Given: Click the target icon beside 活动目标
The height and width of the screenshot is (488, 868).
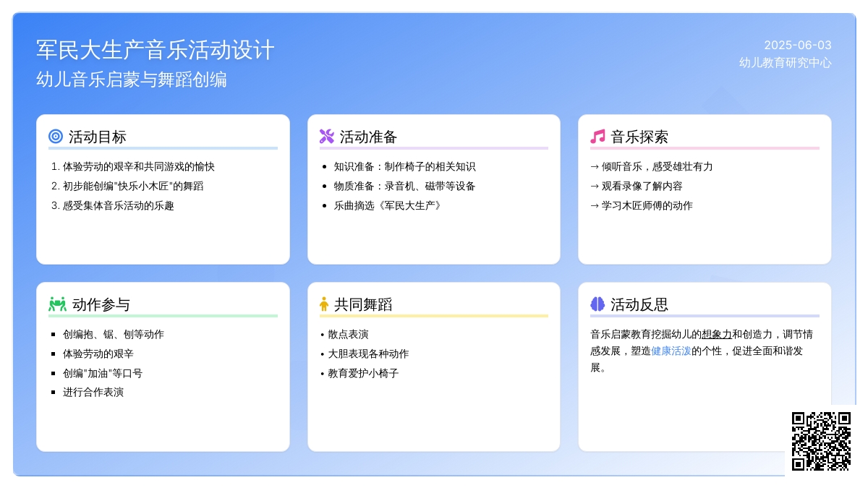Looking at the screenshot, I should click(x=56, y=136).
